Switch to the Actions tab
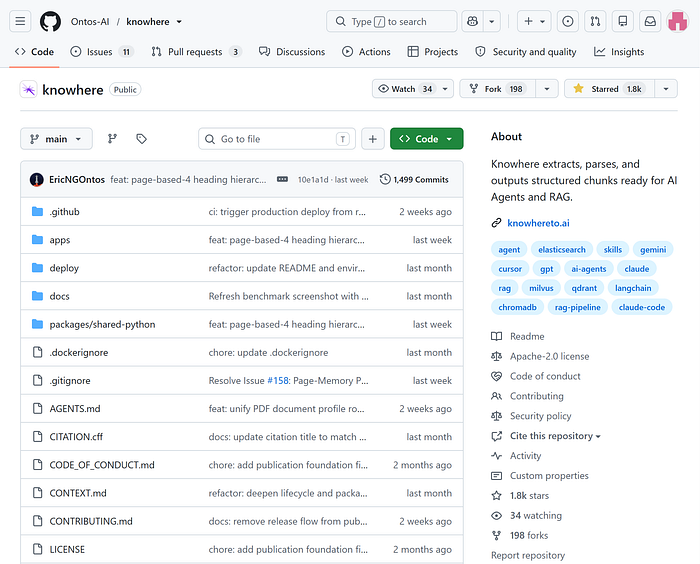Viewport: 700px width, 564px height. 366,52
